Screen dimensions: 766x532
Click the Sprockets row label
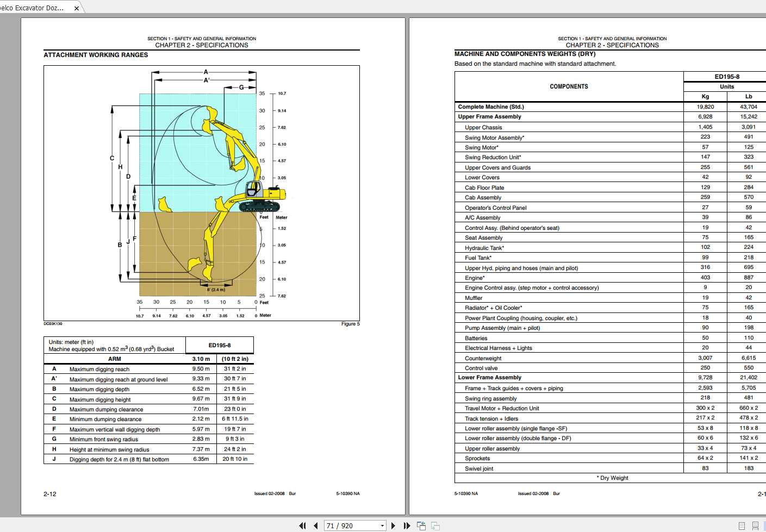[477, 458]
